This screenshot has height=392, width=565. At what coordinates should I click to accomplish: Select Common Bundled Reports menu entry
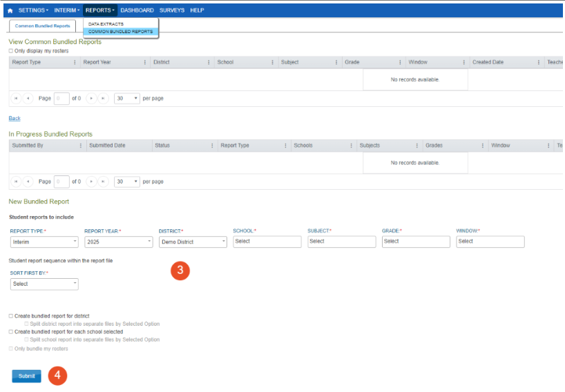pyautogui.click(x=120, y=32)
